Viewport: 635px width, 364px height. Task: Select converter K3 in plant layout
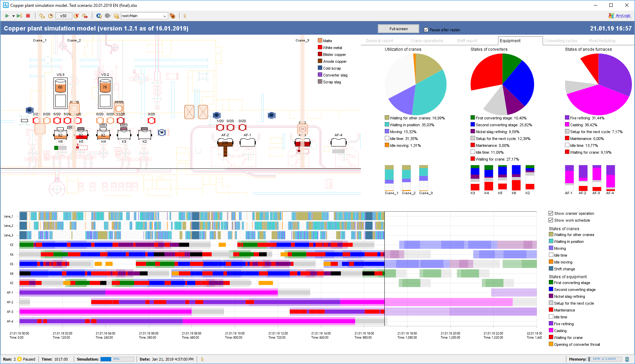pos(124,134)
